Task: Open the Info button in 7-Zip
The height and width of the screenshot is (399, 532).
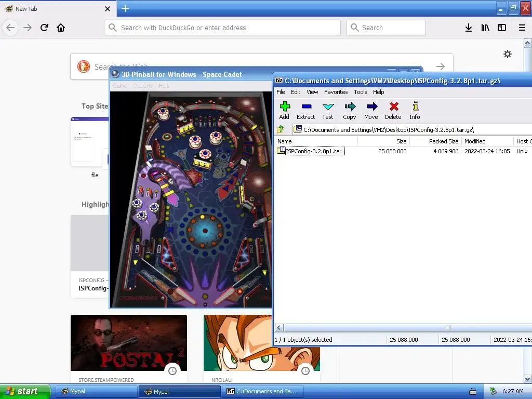Action: click(x=415, y=111)
